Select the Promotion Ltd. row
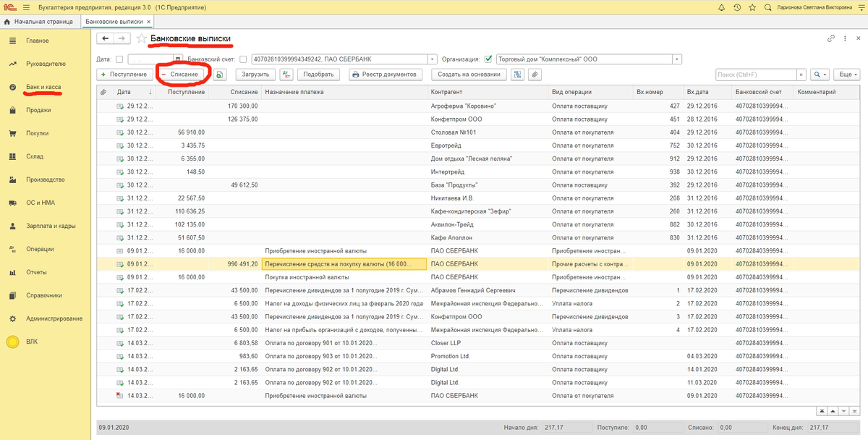This screenshot has height=440, width=868. pyautogui.click(x=479, y=356)
